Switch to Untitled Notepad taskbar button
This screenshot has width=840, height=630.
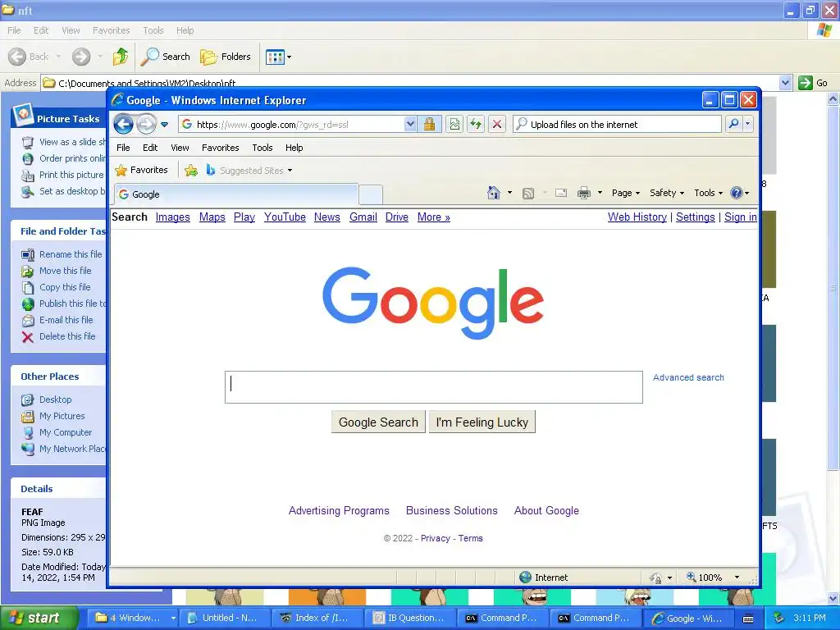tap(224, 619)
